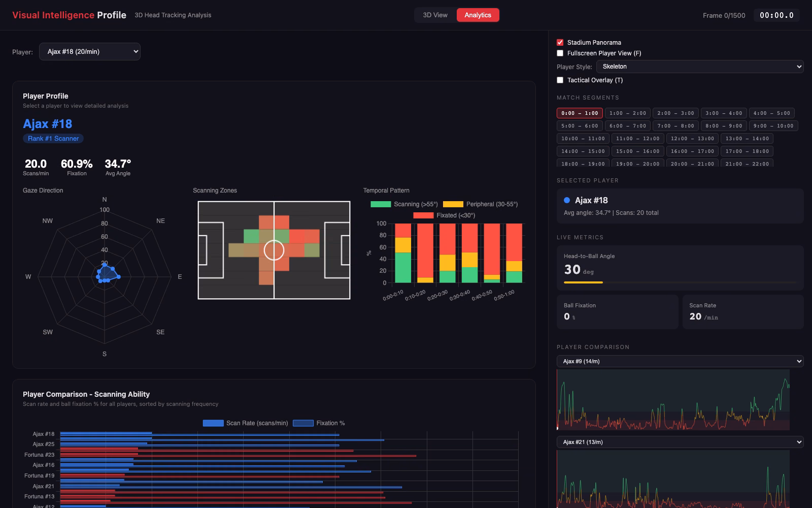Select match segment 17:00 – 18:00

[x=747, y=151]
